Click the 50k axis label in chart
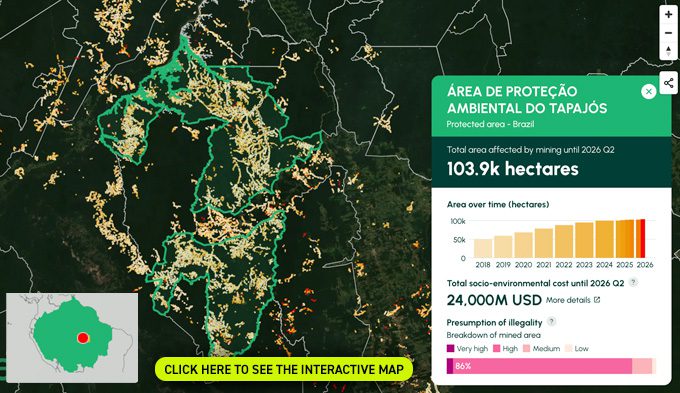 (459, 239)
